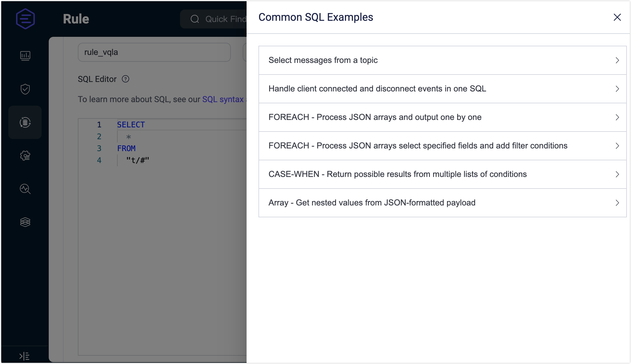631x364 pixels.
Task: Open the dashboard monitoring sidebar icon
Action: click(25, 56)
